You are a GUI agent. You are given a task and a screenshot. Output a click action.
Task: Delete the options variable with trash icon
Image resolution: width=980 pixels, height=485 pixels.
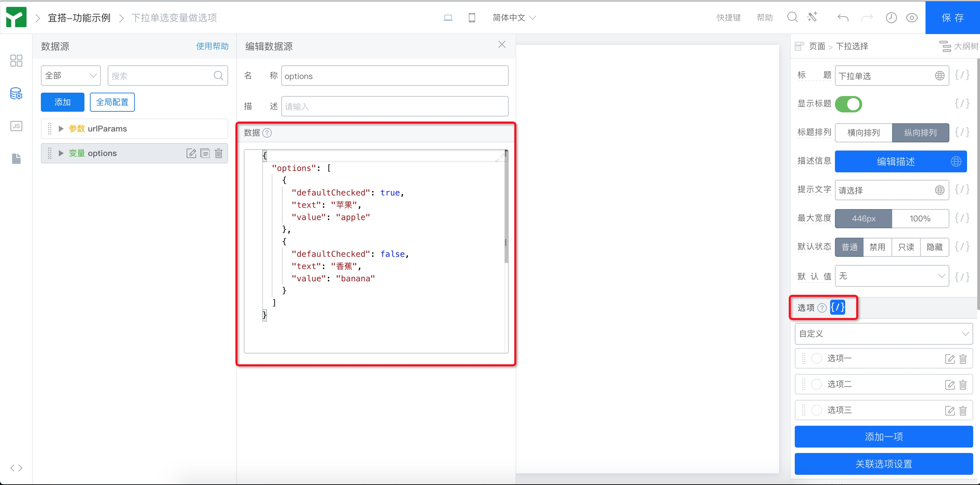pyautogui.click(x=219, y=153)
